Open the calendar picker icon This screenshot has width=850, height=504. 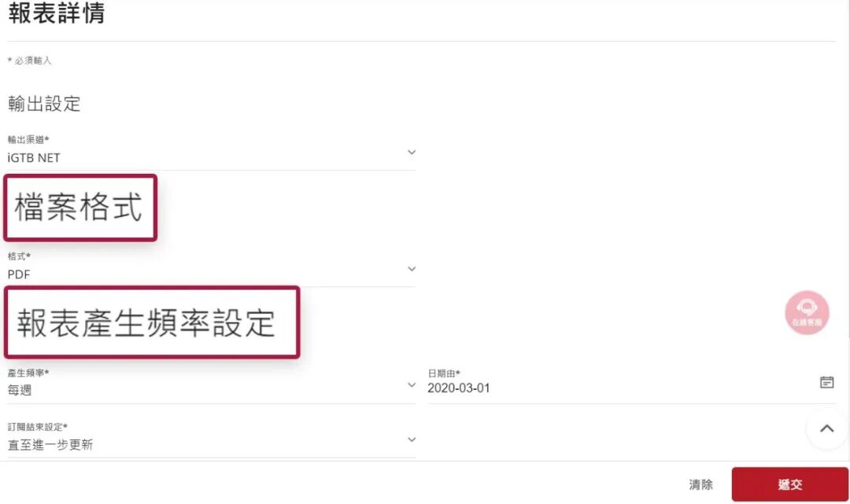click(x=826, y=382)
